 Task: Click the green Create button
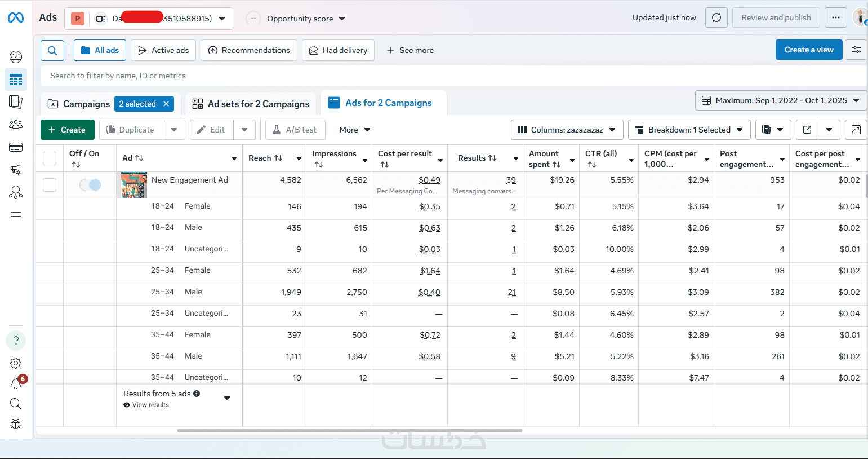click(67, 130)
